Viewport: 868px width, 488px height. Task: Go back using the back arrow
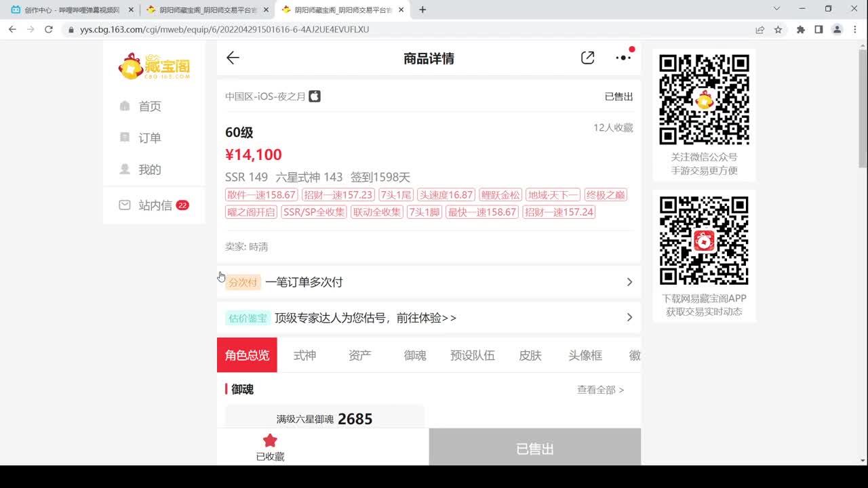(x=233, y=58)
